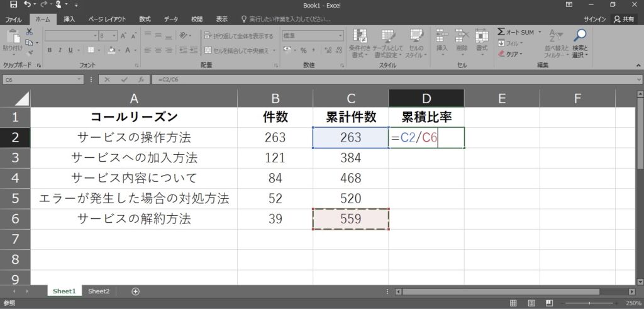Click the 共有 share button
This screenshot has height=309, width=644.
[x=624, y=20]
